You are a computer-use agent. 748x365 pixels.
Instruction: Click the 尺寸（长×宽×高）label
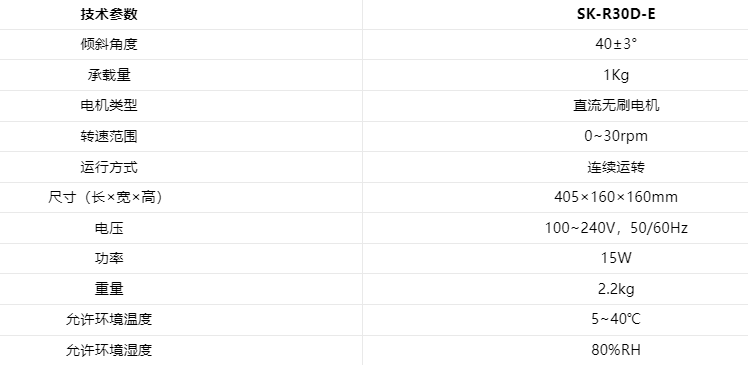pyautogui.click(x=106, y=197)
